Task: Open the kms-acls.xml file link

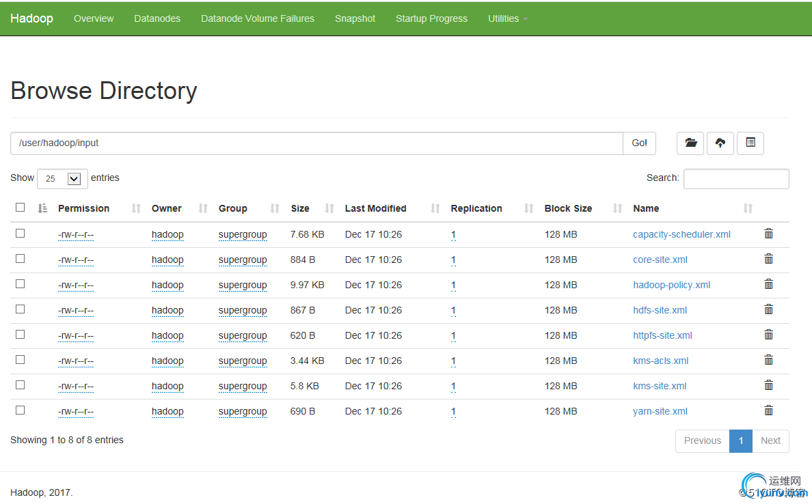Action: [x=661, y=361]
